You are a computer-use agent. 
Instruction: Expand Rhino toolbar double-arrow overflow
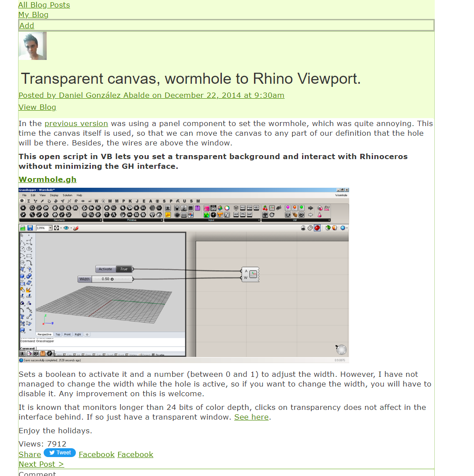pyautogui.click(x=30, y=330)
